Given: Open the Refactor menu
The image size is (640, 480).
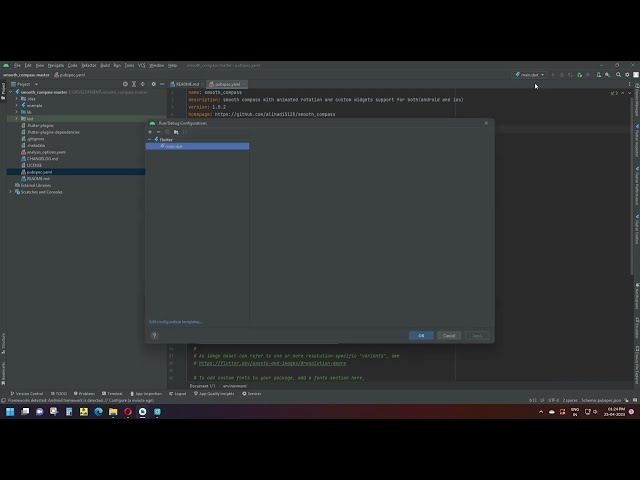Looking at the screenshot, I should point(89,65).
